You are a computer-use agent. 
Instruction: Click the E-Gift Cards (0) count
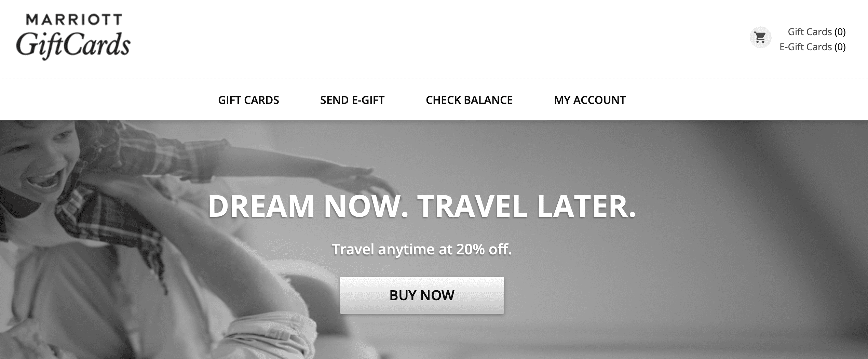click(x=840, y=47)
